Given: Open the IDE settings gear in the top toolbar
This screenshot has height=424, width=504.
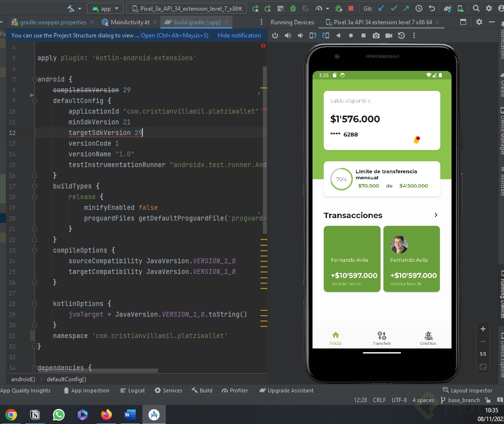Looking at the screenshot, I should (x=489, y=9).
